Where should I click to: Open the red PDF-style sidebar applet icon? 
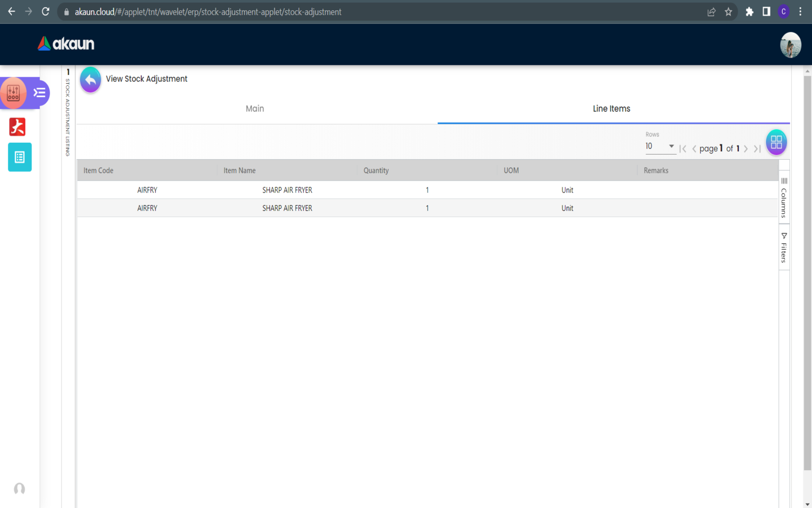tap(17, 127)
